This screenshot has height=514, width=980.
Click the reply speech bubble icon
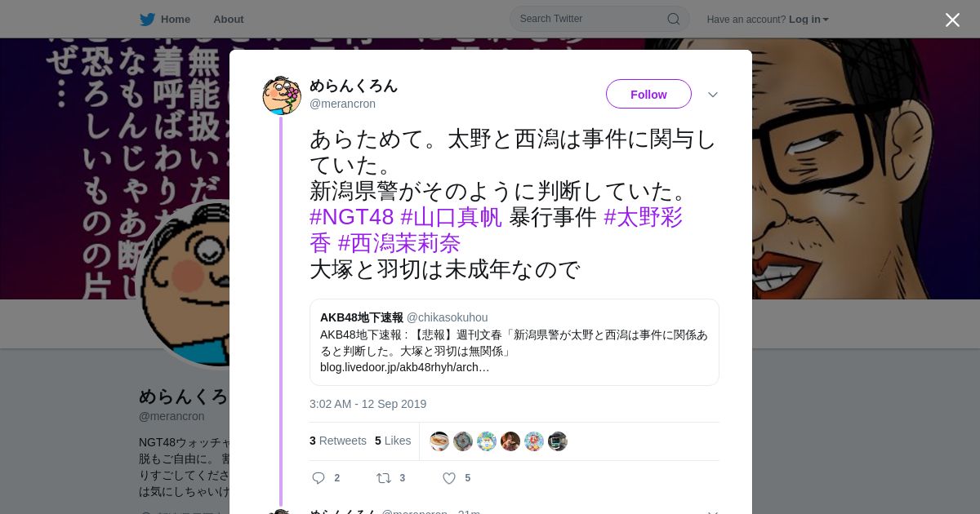[x=318, y=478]
